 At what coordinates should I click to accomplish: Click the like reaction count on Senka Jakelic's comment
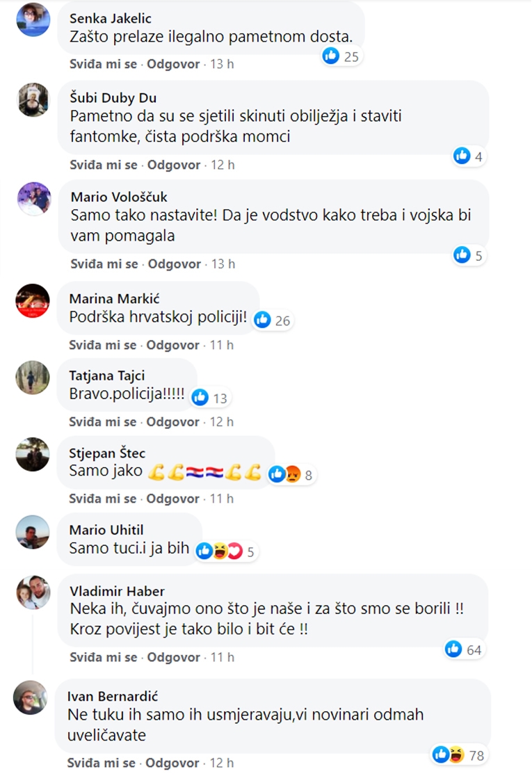(x=341, y=56)
